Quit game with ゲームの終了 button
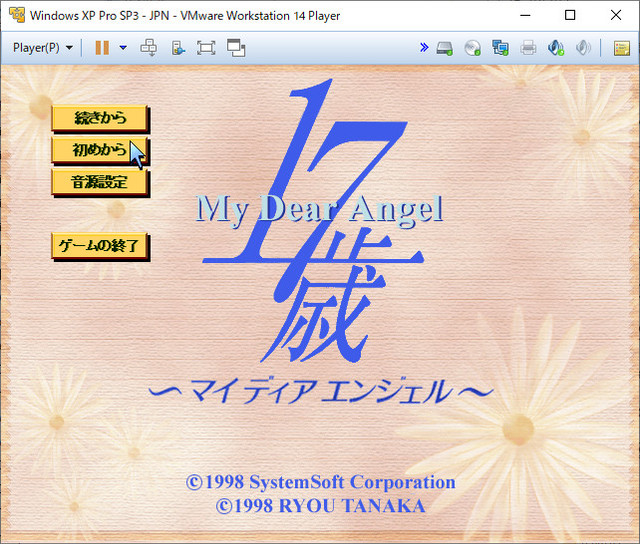The height and width of the screenshot is (544, 640). [x=100, y=246]
